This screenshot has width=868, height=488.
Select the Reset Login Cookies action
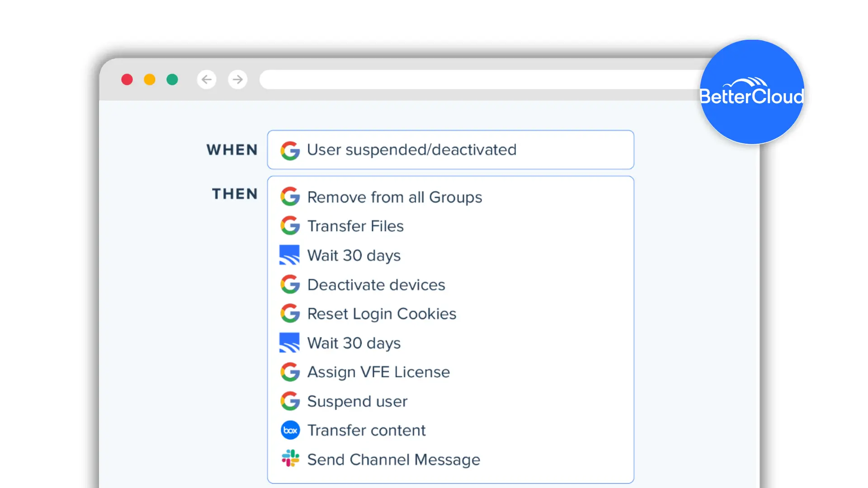(382, 314)
